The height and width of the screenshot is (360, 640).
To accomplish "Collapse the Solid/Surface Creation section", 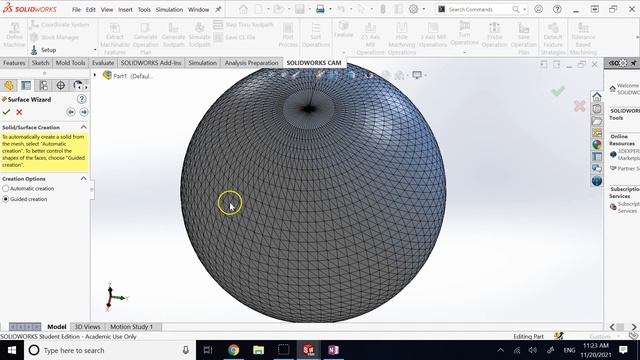I will (84, 127).
